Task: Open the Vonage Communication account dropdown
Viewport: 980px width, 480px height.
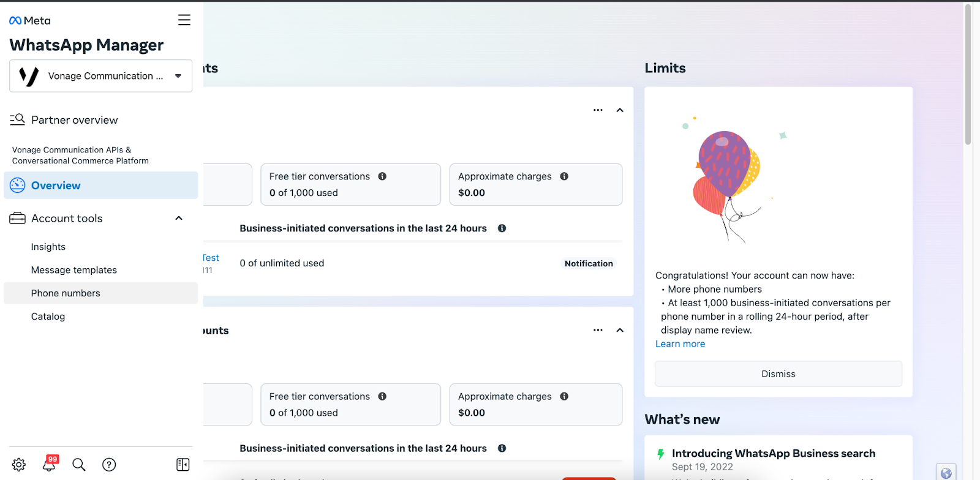Action: coord(101,76)
